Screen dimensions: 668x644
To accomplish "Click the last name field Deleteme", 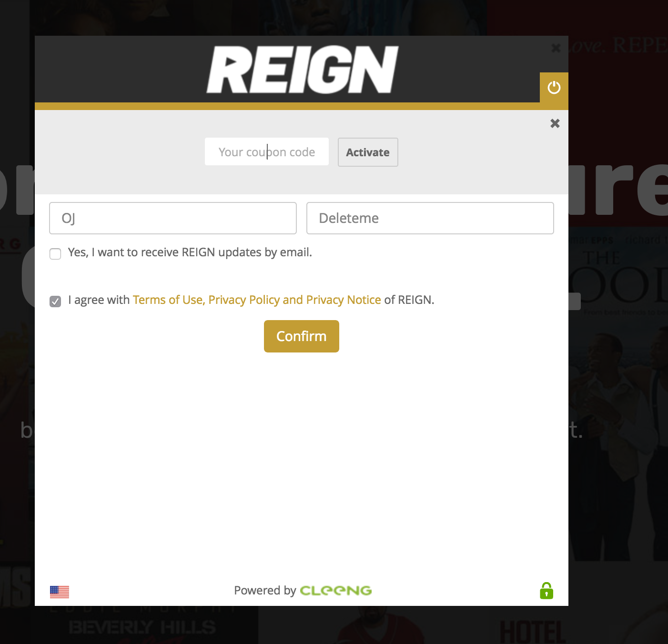I will click(430, 218).
